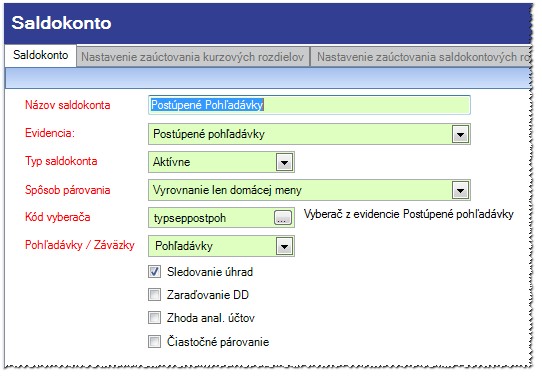The height and width of the screenshot is (377, 542).
Task: Expand the Pohľadávky / Záväzky dropdown arrow
Action: 284,246
